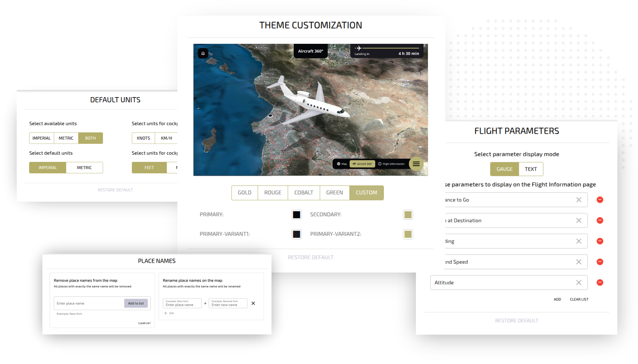
Task: Set parameter display mode to TEXT
Action: tap(530, 169)
